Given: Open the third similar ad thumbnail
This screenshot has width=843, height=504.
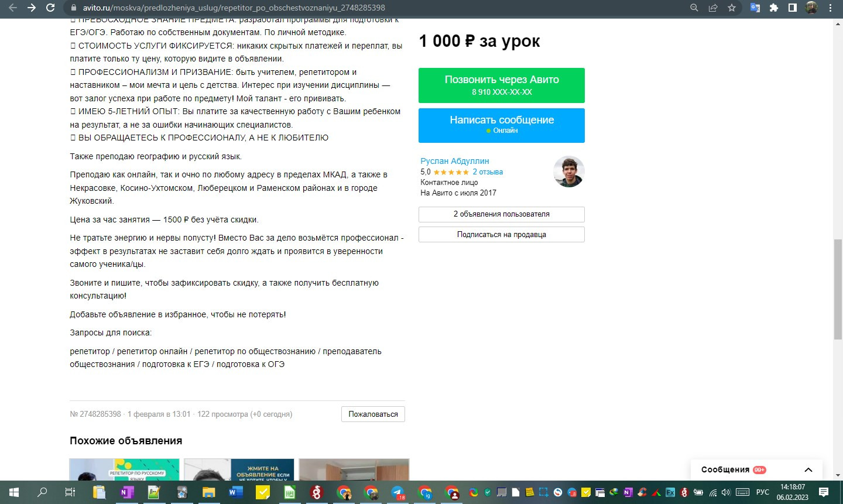Looking at the screenshot, I should pos(354,469).
